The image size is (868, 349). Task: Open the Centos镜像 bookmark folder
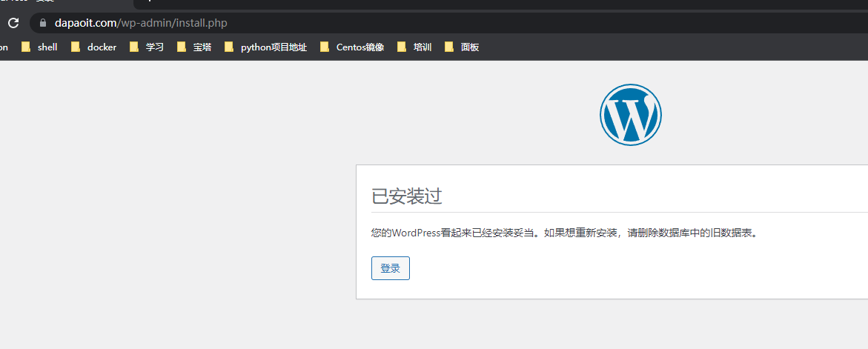(352, 47)
